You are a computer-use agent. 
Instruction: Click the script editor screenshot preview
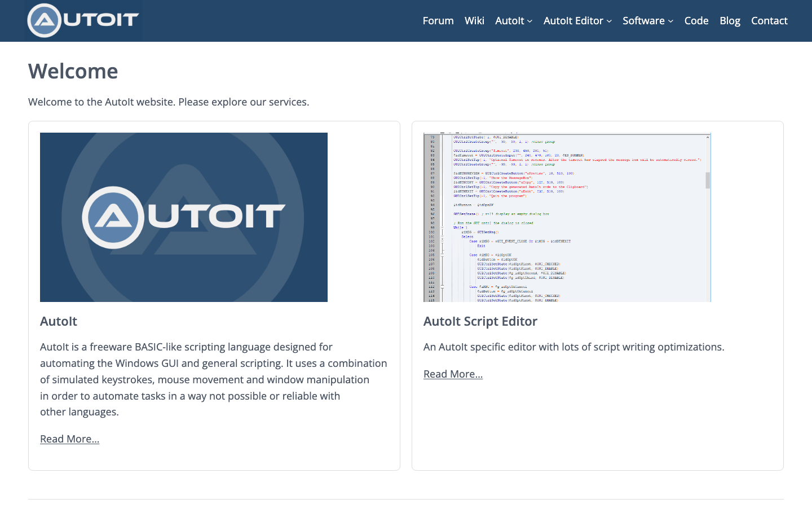pos(567,217)
